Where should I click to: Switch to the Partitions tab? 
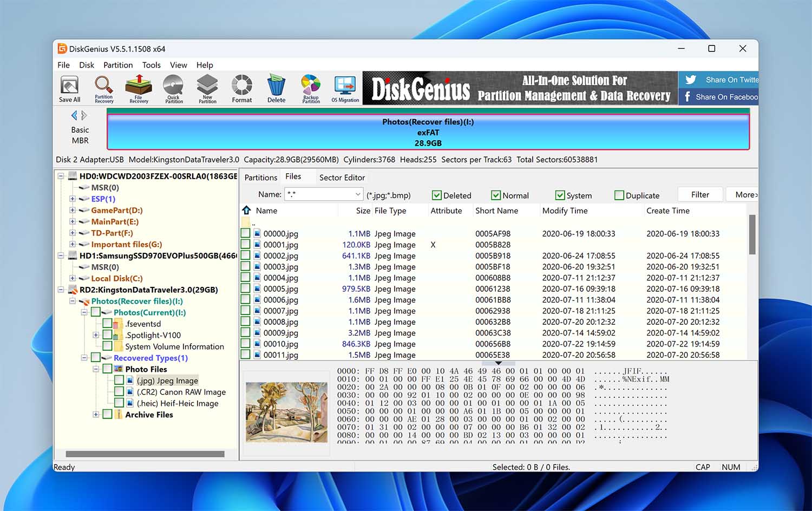point(260,178)
